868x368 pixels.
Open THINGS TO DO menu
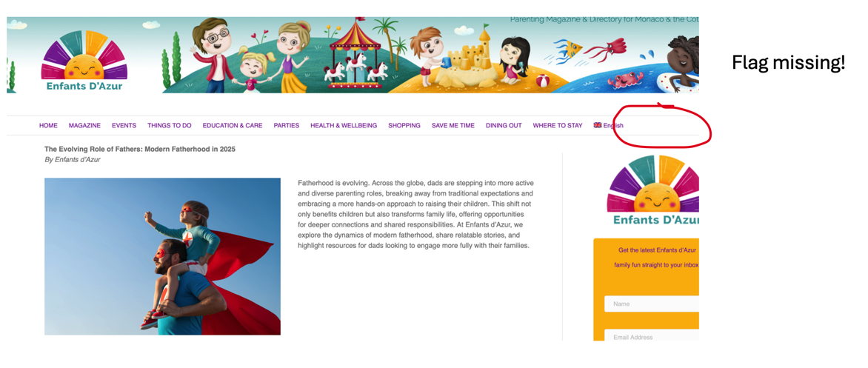click(x=170, y=126)
